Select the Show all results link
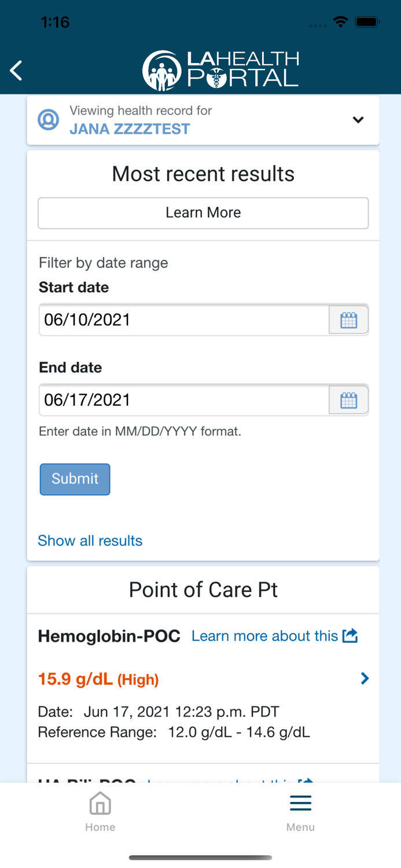Image resolution: width=401 pixels, height=868 pixels. pos(90,540)
